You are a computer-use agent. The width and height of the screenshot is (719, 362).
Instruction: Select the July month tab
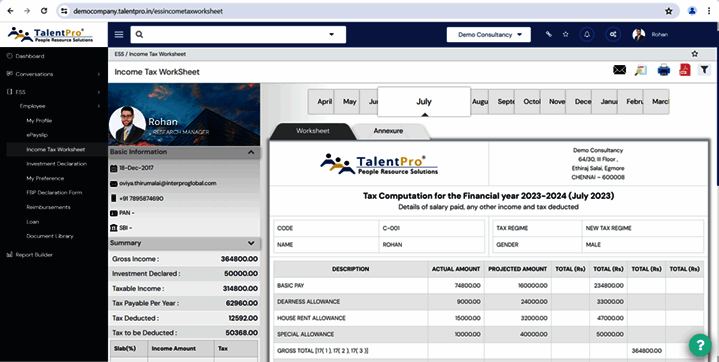pos(424,101)
